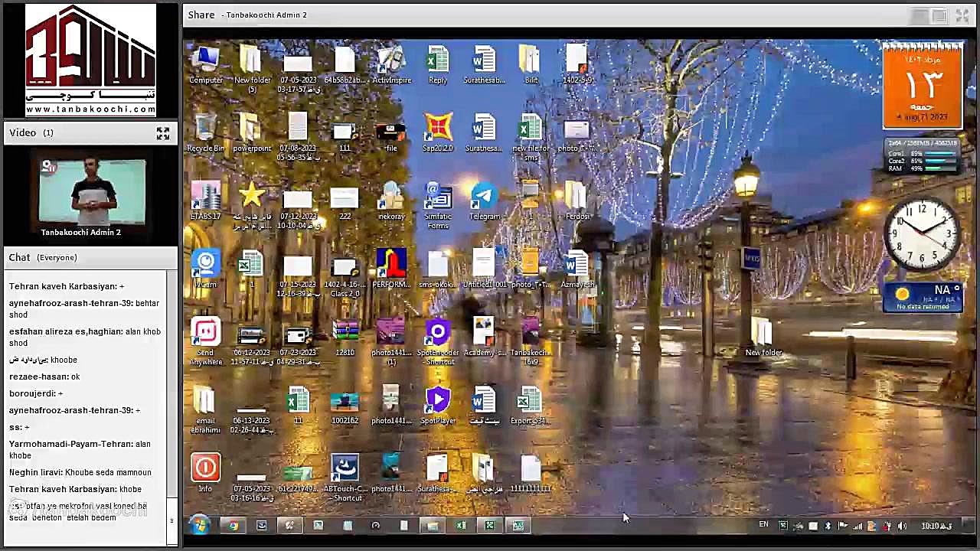Screen dimensions: 980x551
Task: Select the Reply Excel file icon
Action: point(438,65)
